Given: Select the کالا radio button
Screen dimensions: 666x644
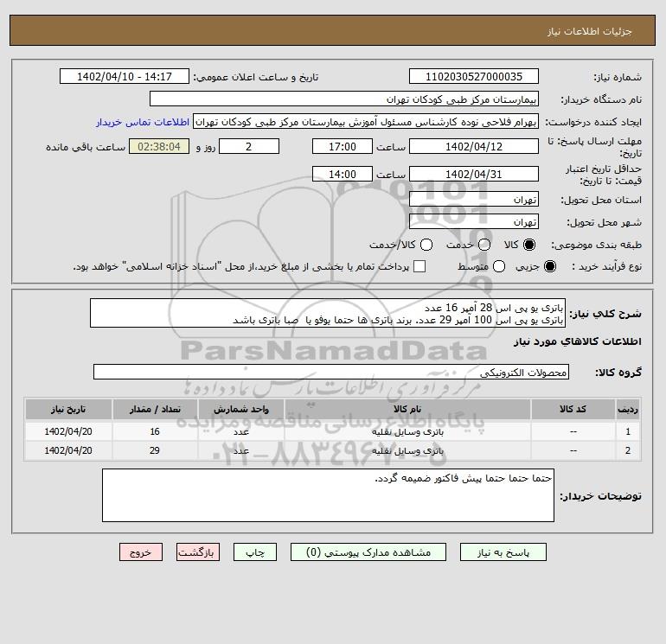Looking at the screenshot, I should [x=529, y=245].
